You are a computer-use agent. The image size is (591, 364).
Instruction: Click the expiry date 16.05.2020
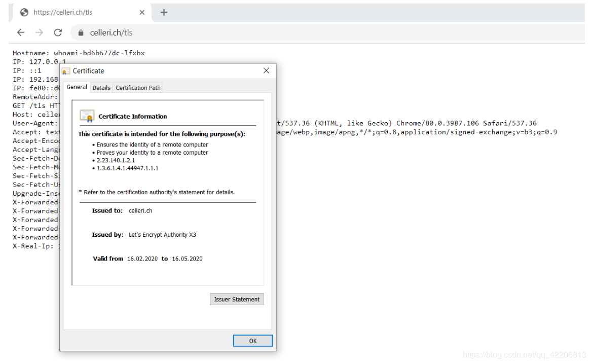188,259
